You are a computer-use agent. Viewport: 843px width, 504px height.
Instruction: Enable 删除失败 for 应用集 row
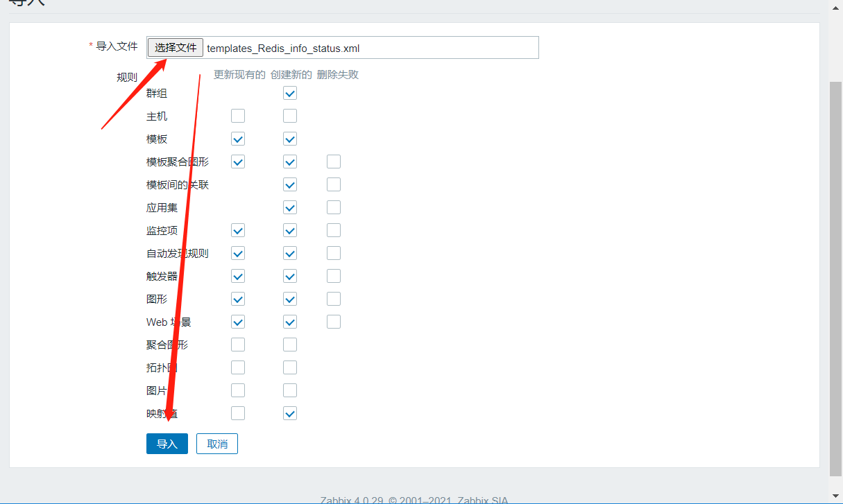[334, 208]
